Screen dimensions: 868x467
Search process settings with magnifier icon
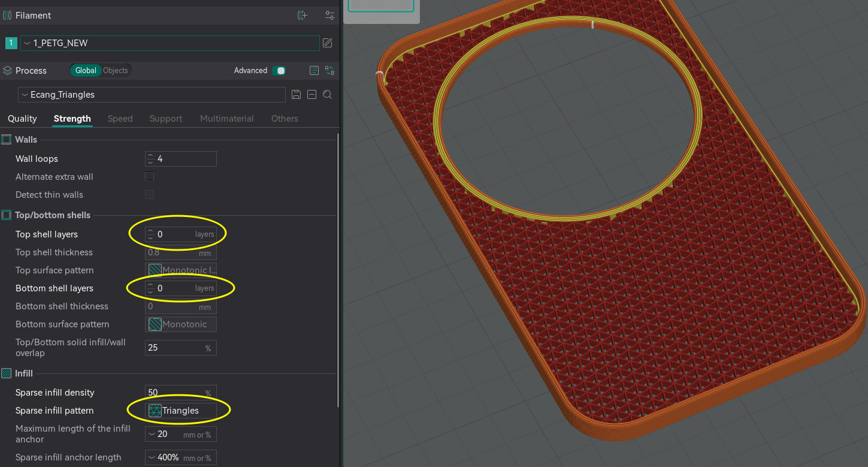(328, 95)
